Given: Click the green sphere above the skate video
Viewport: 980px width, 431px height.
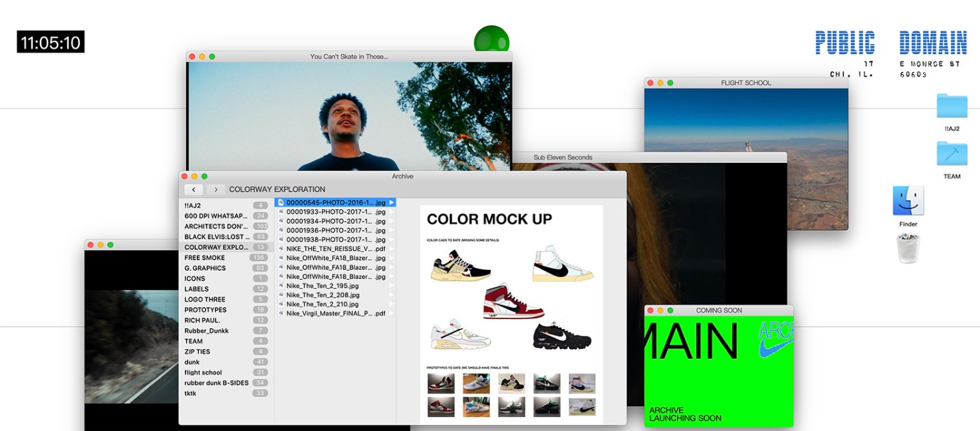Looking at the screenshot, I should 491,38.
